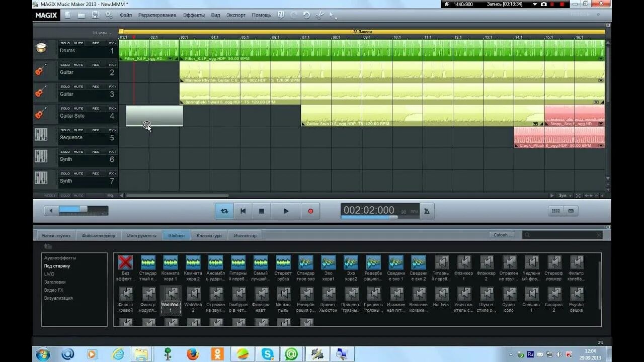The image size is (644, 362).
Task: Click the Stop playback button
Action: (262, 211)
